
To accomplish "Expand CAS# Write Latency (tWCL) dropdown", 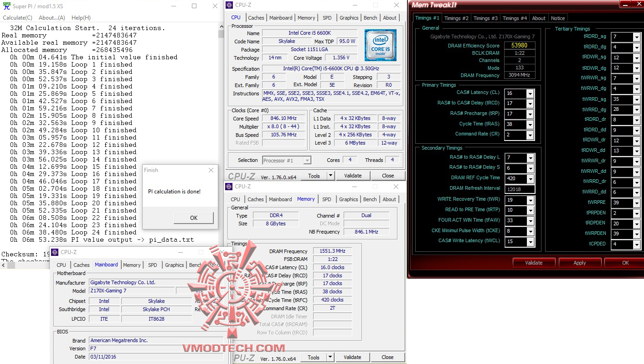I will click(530, 242).
